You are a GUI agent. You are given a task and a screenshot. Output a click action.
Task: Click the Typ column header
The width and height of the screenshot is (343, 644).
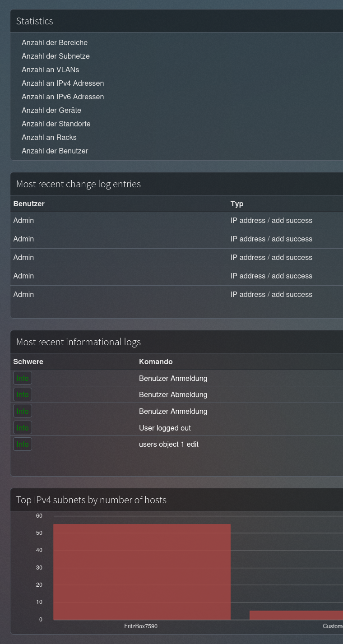coord(237,204)
